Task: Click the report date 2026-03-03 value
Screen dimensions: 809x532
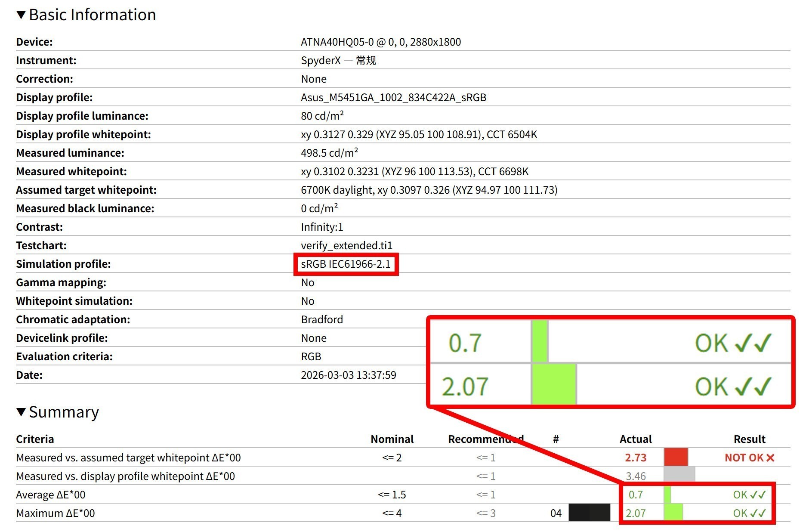Action: (x=348, y=375)
